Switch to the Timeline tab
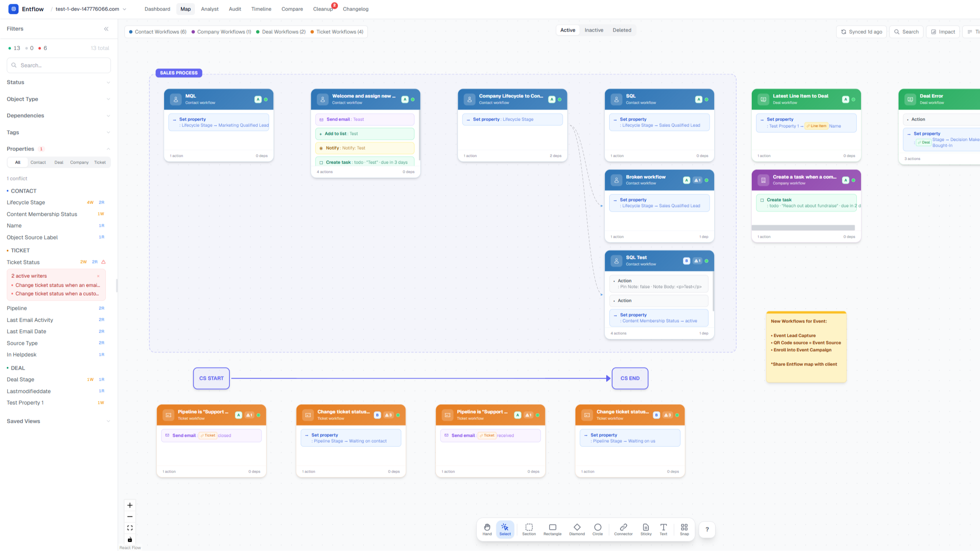Image resolution: width=980 pixels, height=551 pixels. [261, 9]
